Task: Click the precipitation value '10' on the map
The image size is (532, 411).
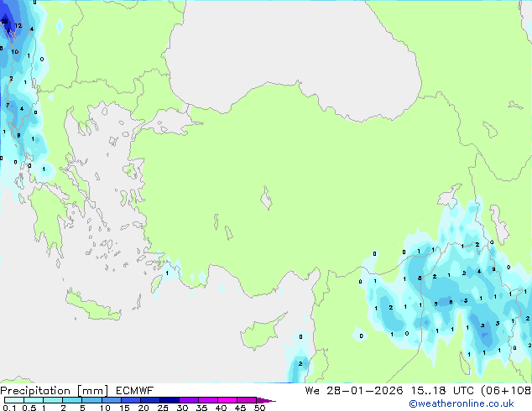Action: pyautogui.click(x=14, y=52)
